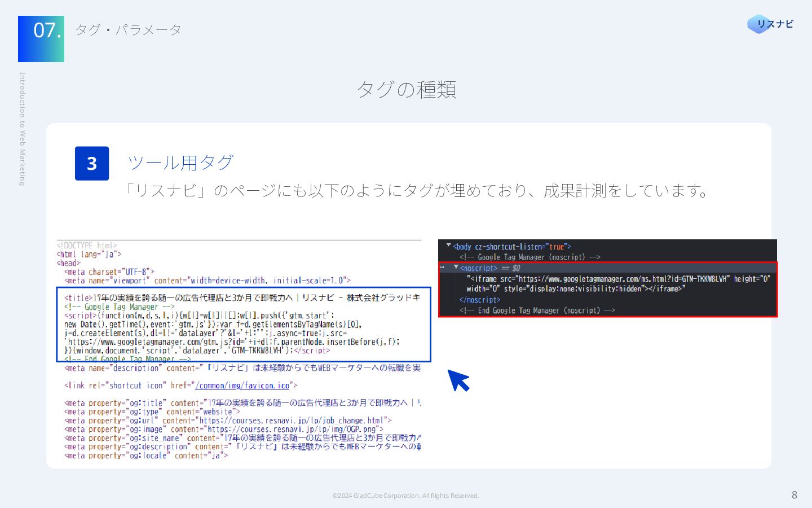Image resolution: width=812 pixels, height=508 pixels.
Task: Click the googletagmanager.com/gtm.js URL line
Action: point(232,342)
